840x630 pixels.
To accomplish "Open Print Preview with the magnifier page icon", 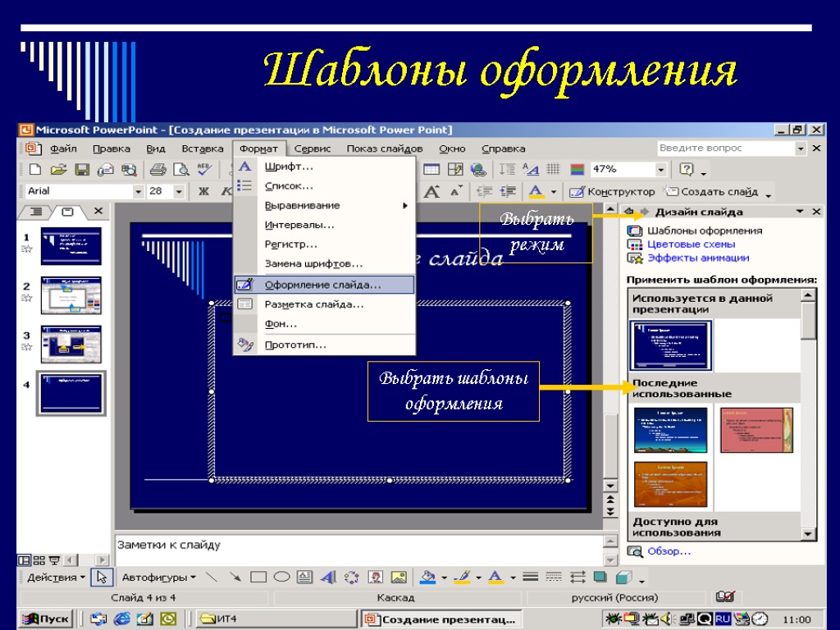I will [x=181, y=170].
